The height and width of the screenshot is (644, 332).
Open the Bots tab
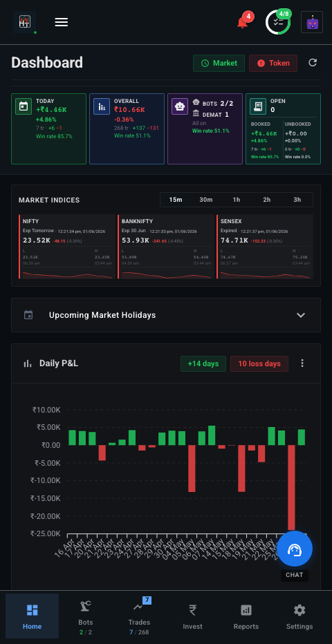(x=86, y=616)
